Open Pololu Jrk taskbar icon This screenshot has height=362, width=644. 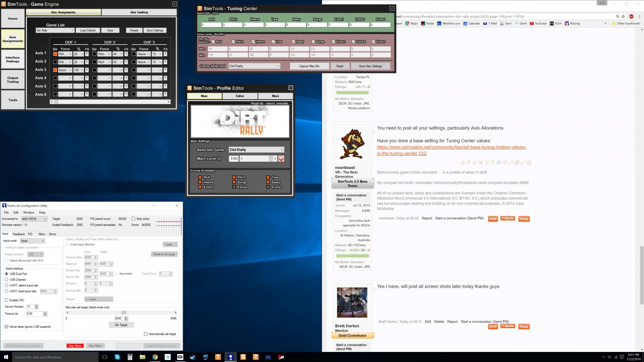pyautogui.click(x=231, y=357)
